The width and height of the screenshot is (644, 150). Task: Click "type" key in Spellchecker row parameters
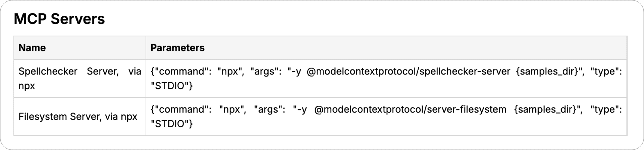tap(604, 71)
